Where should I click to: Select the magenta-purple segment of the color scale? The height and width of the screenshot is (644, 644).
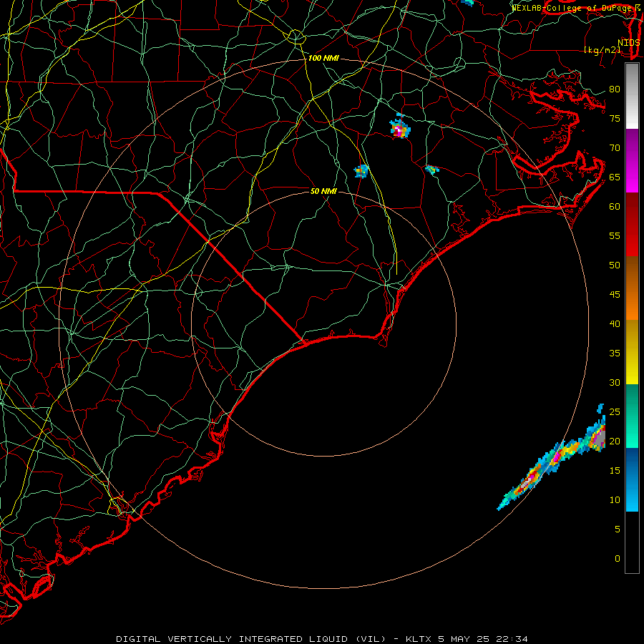point(632,160)
